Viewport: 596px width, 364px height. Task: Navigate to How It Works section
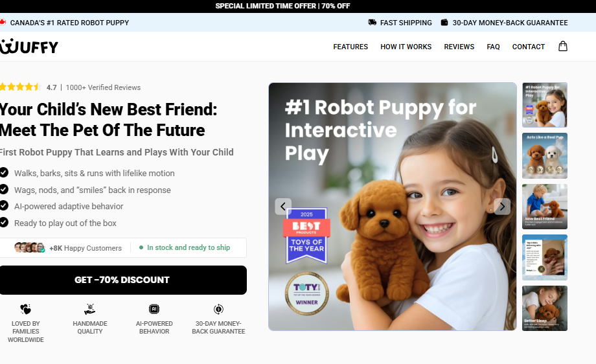[x=406, y=47]
